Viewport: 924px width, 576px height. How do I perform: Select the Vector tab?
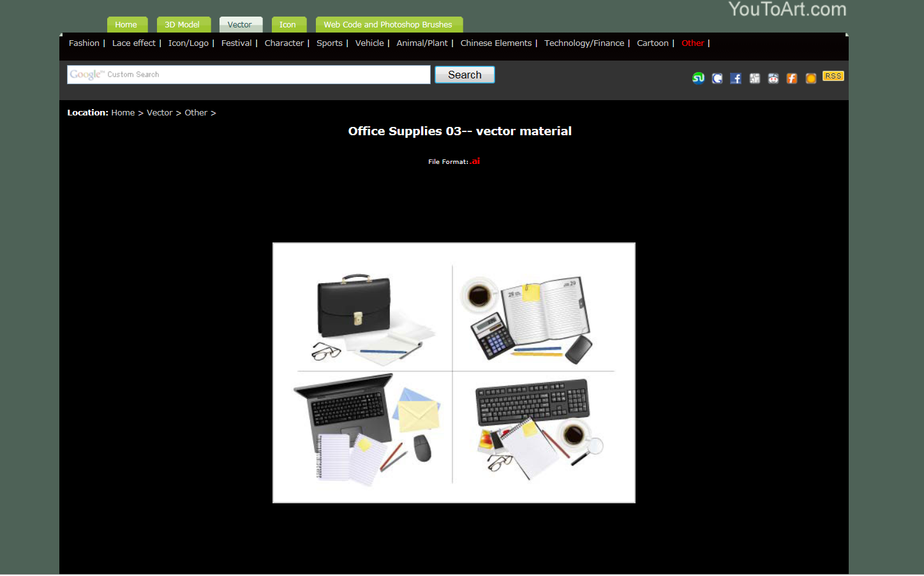tap(241, 24)
